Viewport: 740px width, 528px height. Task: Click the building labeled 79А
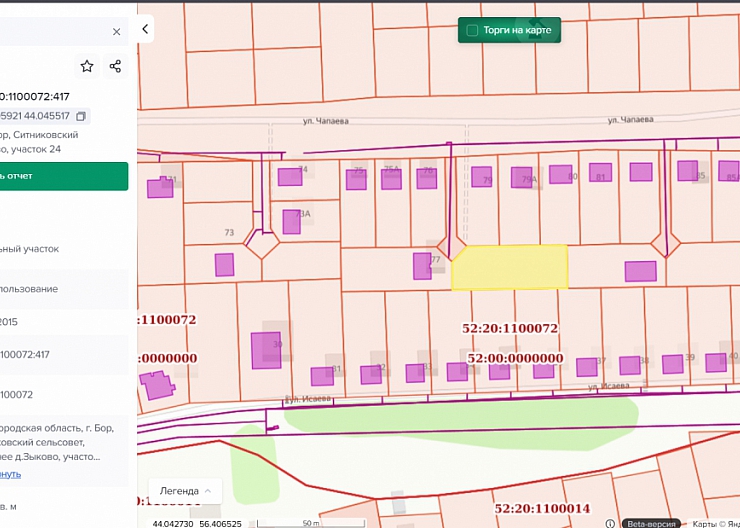(x=521, y=178)
